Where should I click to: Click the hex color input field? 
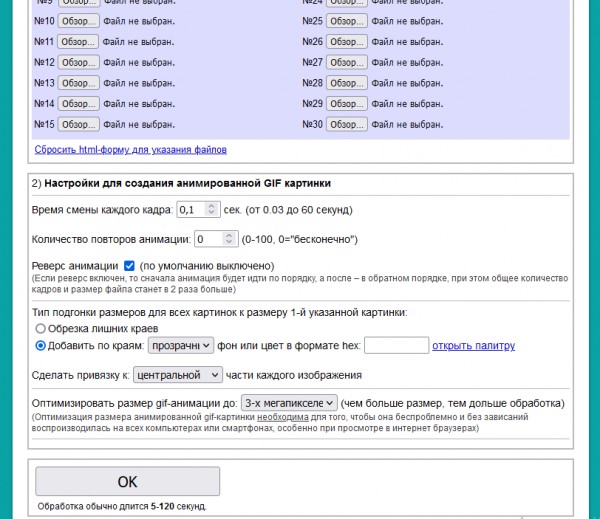(x=396, y=346)
